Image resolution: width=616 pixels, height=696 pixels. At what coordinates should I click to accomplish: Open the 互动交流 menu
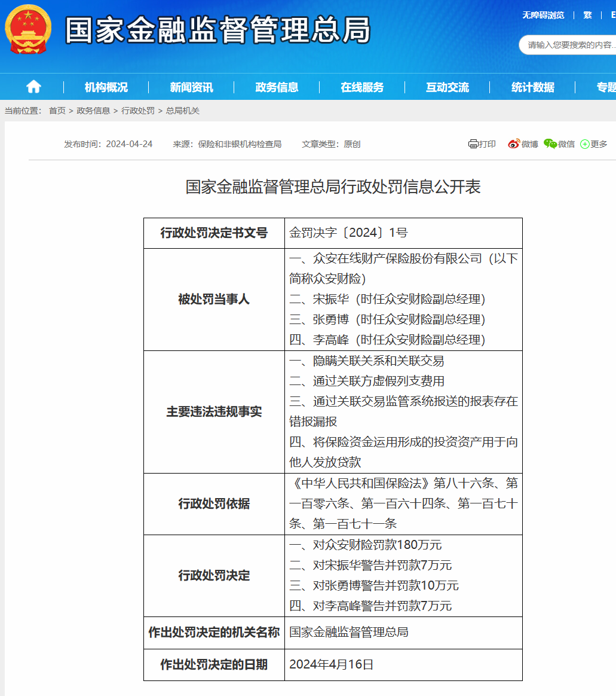pos(448,87)
